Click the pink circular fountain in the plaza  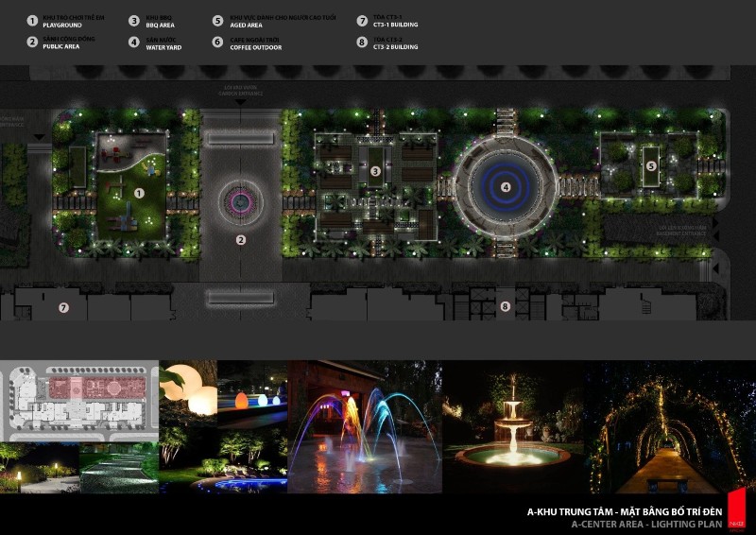coord(240,201)
